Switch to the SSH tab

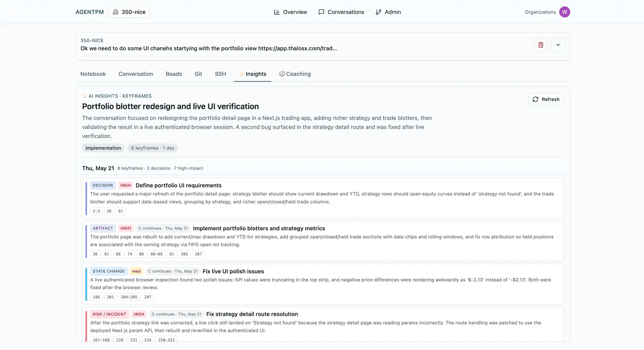coord(220,74)
